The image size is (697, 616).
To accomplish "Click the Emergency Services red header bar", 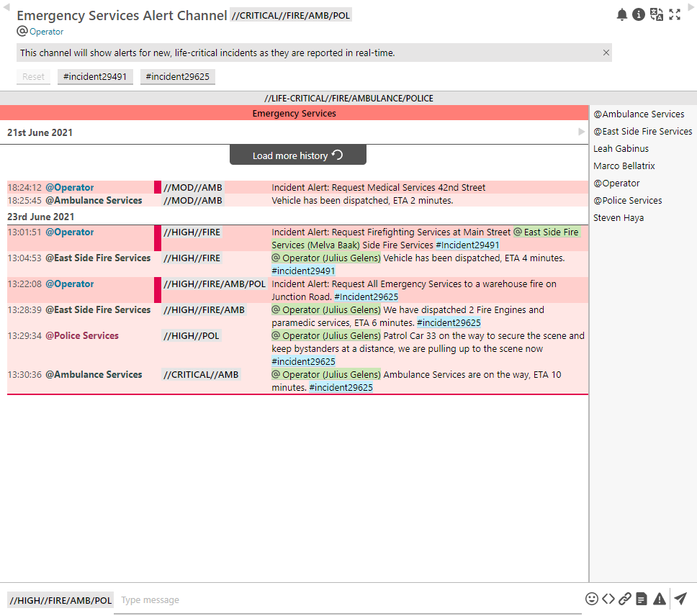I will 294,113.
